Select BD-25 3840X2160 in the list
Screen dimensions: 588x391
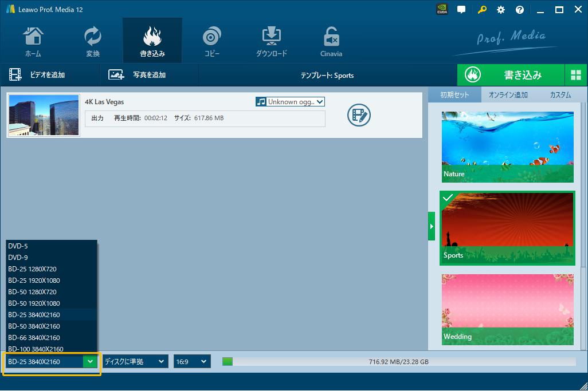point(52,315)
